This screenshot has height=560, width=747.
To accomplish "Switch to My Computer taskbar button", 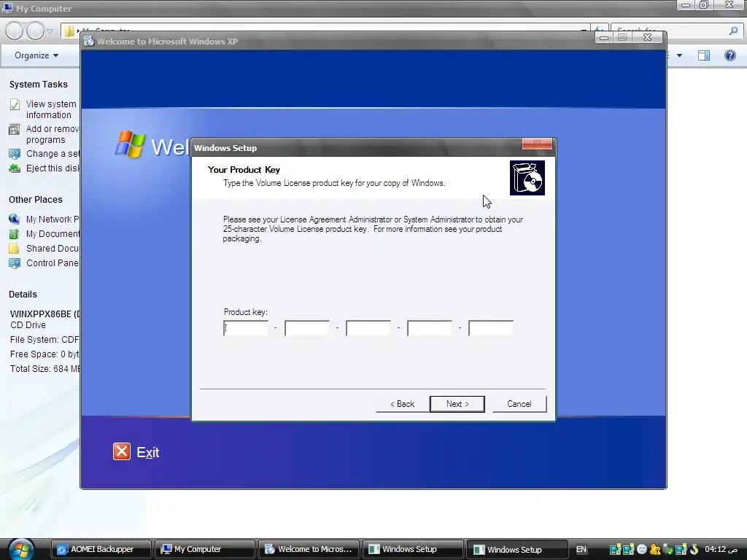I will pos(205,549).
